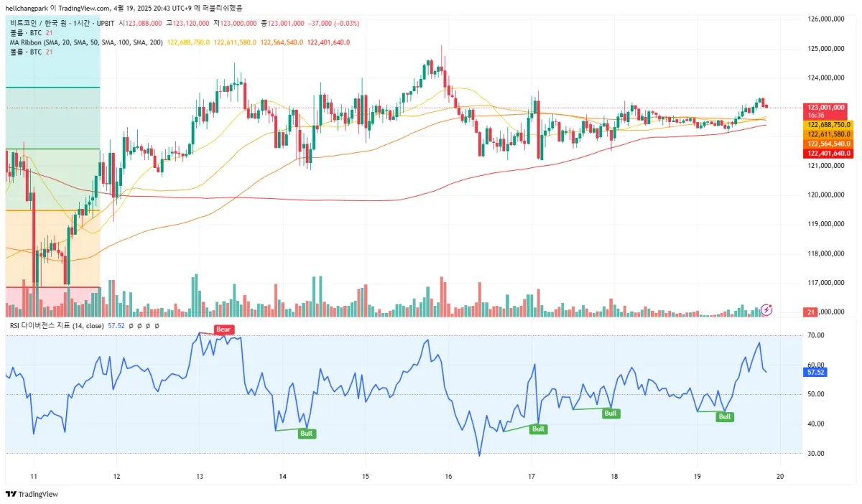Click date 17 on the time axis
The image size is (862, 504).
click(532, 476)
